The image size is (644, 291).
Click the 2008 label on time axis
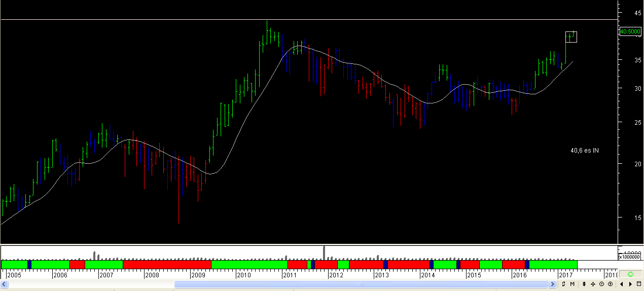pyautogui.click(x=152, y=275)
